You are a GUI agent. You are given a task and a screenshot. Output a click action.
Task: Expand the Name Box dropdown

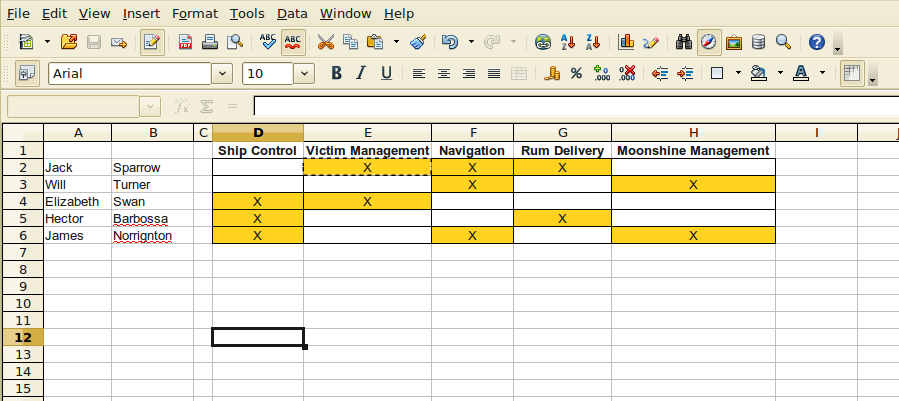click(150, 106)
